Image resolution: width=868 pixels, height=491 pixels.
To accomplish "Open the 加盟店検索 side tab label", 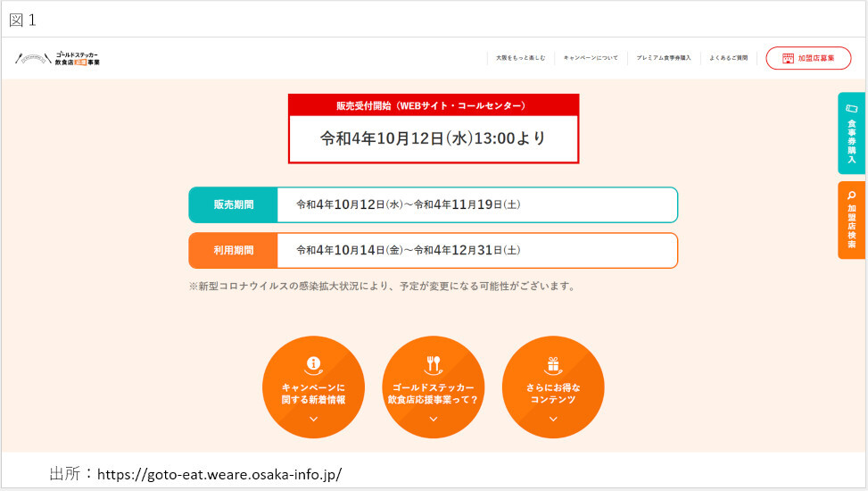I will tap(851, 227).
